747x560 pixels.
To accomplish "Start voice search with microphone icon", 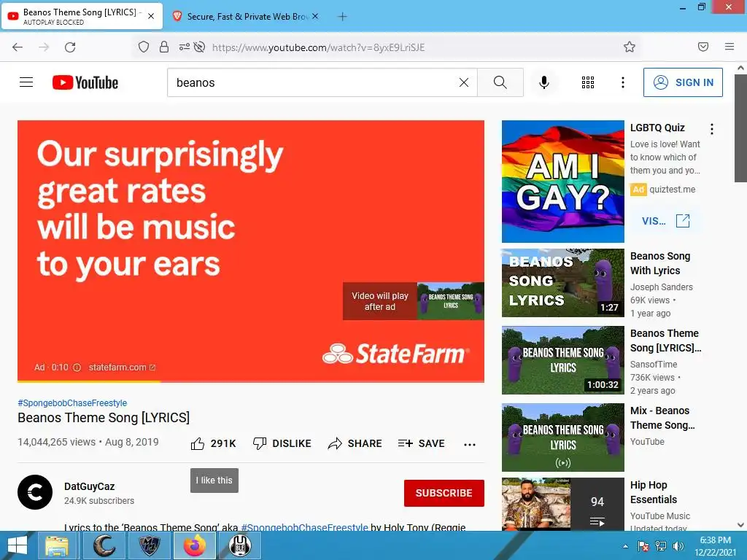I will [544, 82].
